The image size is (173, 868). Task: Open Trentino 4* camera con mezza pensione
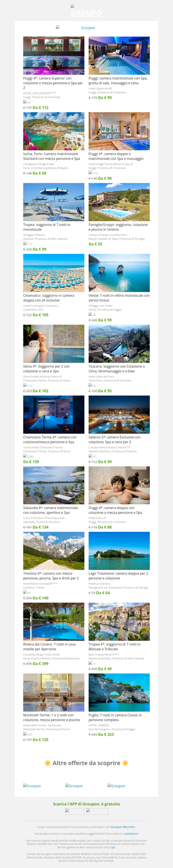(x=51, y=575)
